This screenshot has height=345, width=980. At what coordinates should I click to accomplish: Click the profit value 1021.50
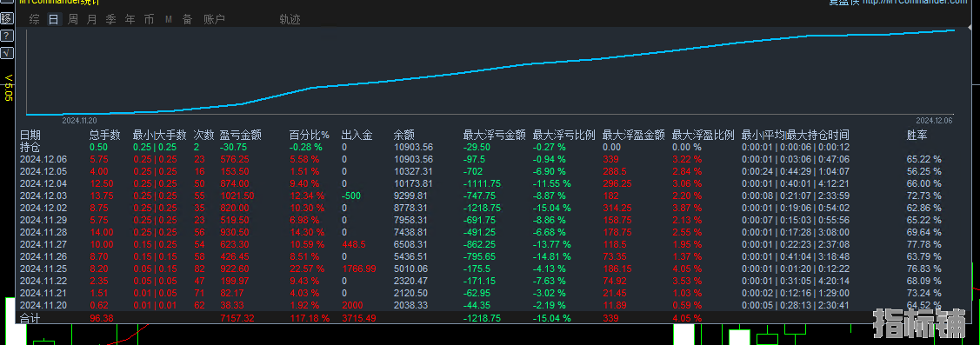(237, 196)
